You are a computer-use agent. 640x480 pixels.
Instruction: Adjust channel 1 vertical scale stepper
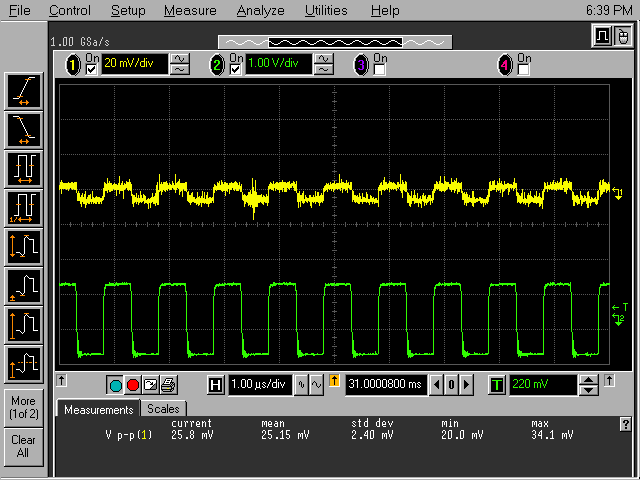click(x=180, y=65)
